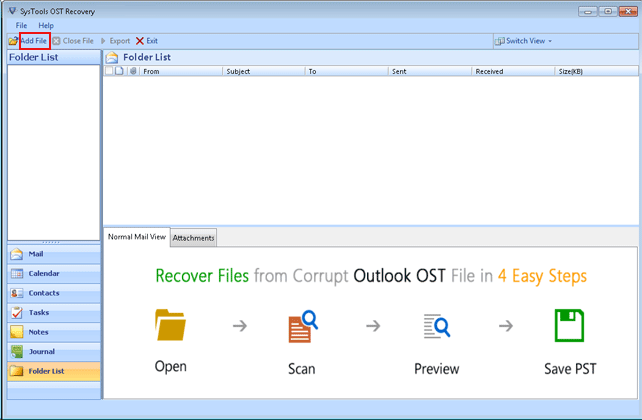
Task: Click Add File in the toolbar
Action: pos(34,41)
